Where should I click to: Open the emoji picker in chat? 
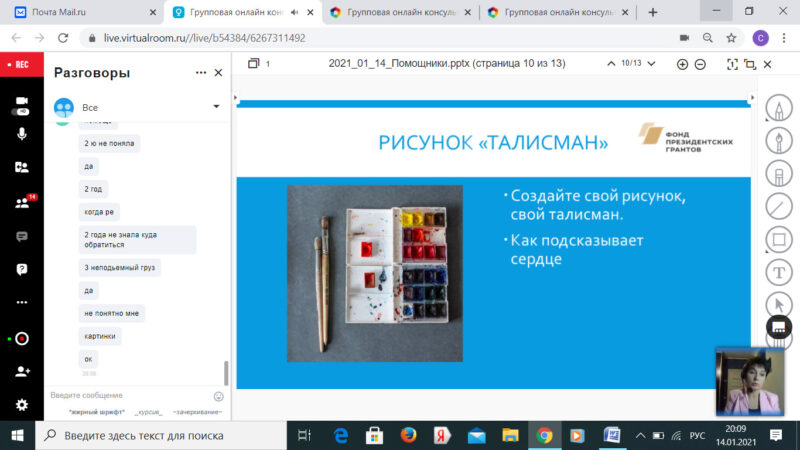(218, 396)
